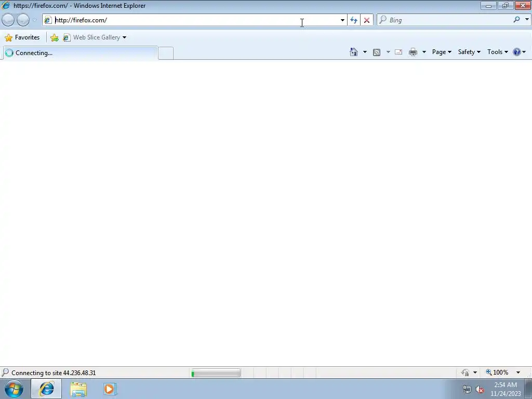Screen dimensions: 532x399
Task: Click the Print icon
Action: click(x=413, y=52)
